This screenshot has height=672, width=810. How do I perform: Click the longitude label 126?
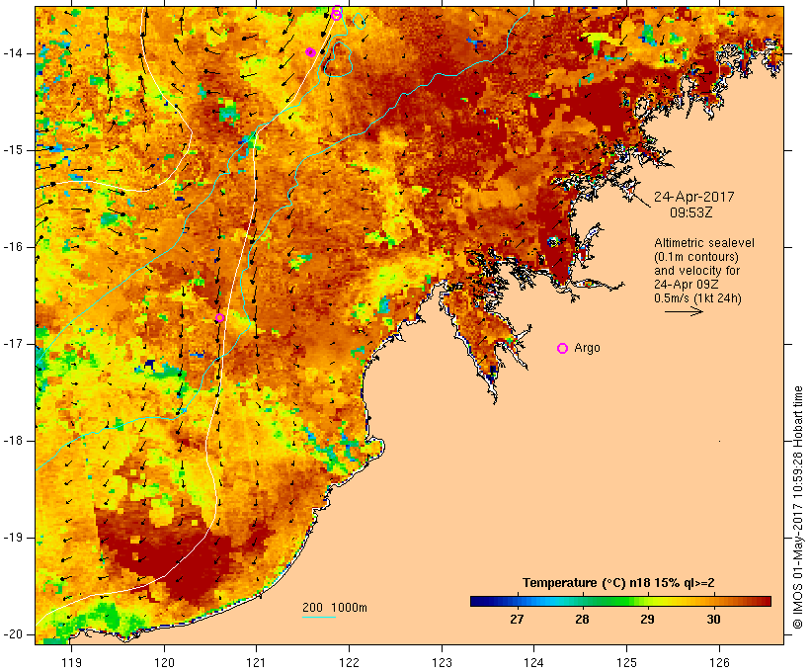click(719, 663)
